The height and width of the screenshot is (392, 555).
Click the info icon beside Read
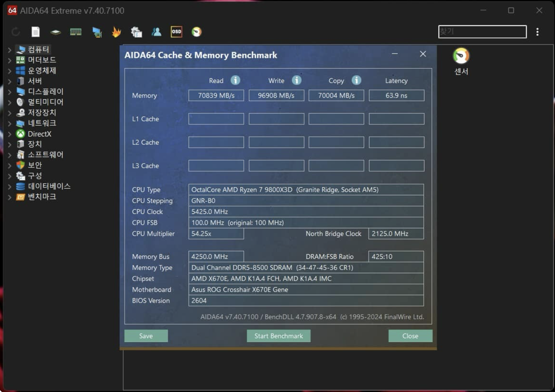coord(235,80)
